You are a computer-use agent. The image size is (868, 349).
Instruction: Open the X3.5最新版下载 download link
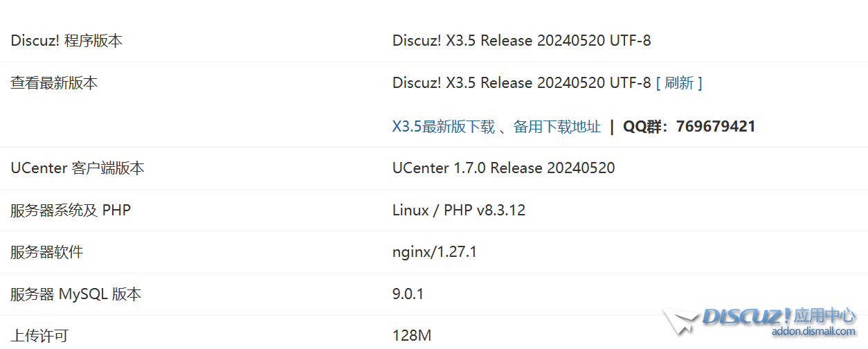pyautogui.click(x=444, y=127)
